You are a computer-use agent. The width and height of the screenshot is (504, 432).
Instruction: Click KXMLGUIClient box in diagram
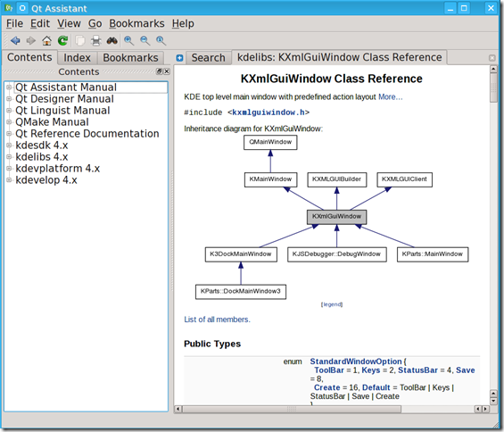404,179
